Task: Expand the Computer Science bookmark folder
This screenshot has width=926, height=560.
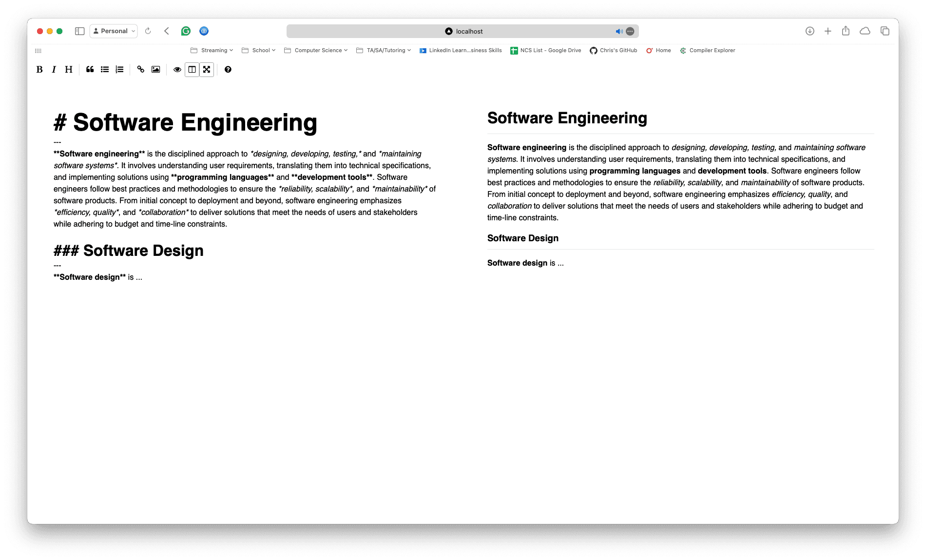Action: [316, 50]
